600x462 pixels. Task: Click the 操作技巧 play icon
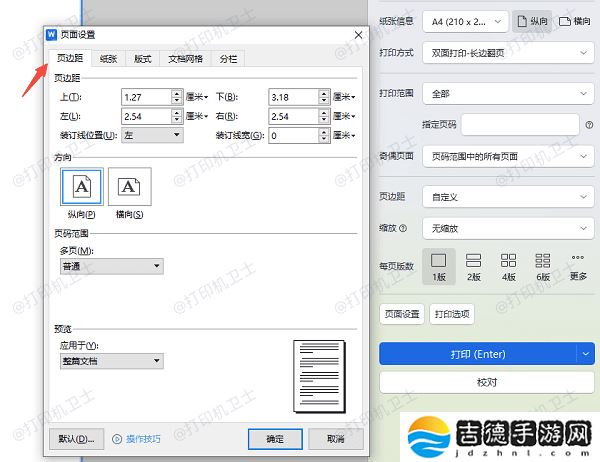(x=117, y=439)
